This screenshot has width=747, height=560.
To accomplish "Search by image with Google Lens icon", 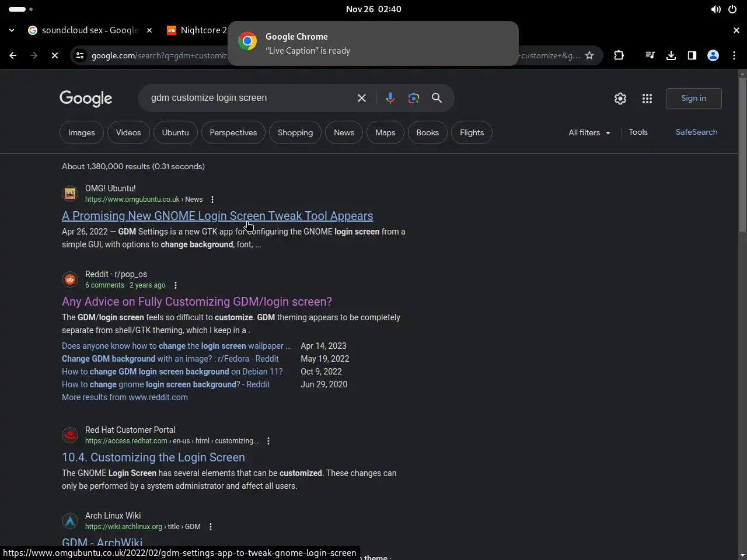I will (x=414, y=98).
